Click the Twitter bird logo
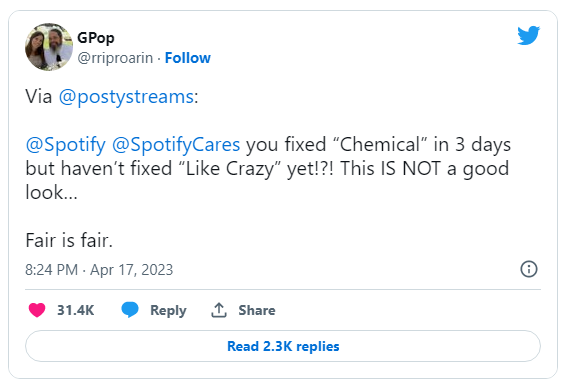574x390 pixels. 529,35
